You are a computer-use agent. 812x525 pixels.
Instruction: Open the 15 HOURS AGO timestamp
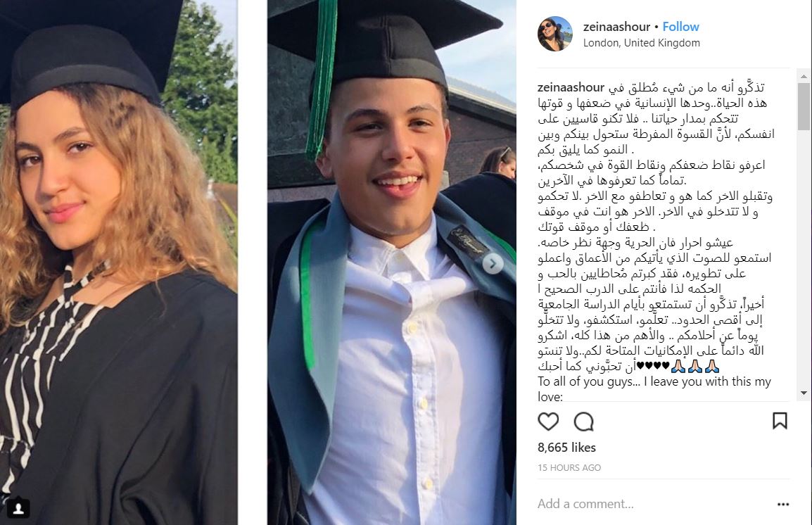(x=569, y=467)
